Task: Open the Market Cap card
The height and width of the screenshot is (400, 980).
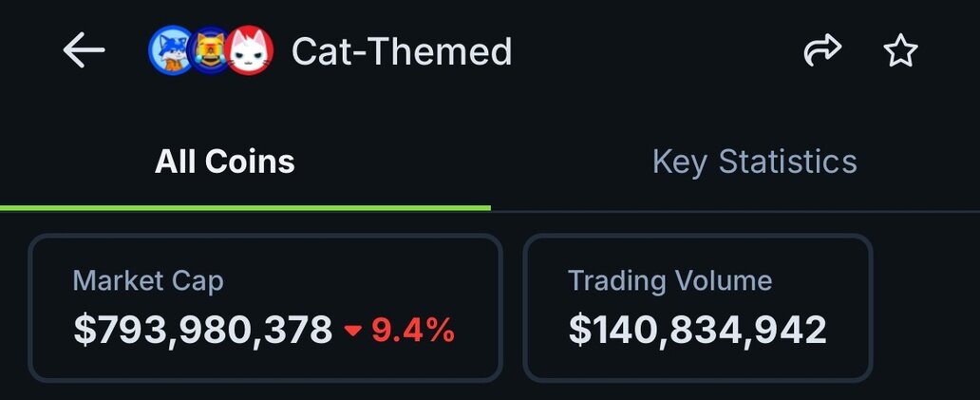Action: [265, 308]
